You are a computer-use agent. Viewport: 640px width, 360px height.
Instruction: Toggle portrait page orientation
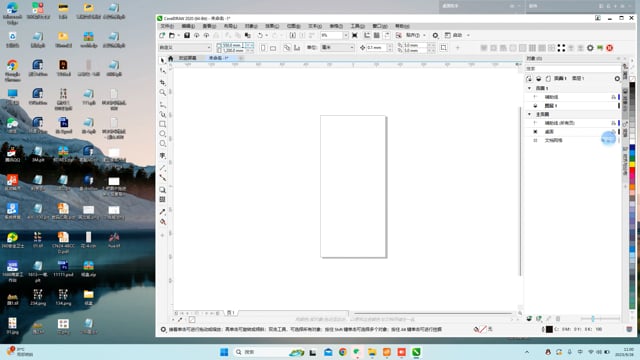[x=263, y=48]
